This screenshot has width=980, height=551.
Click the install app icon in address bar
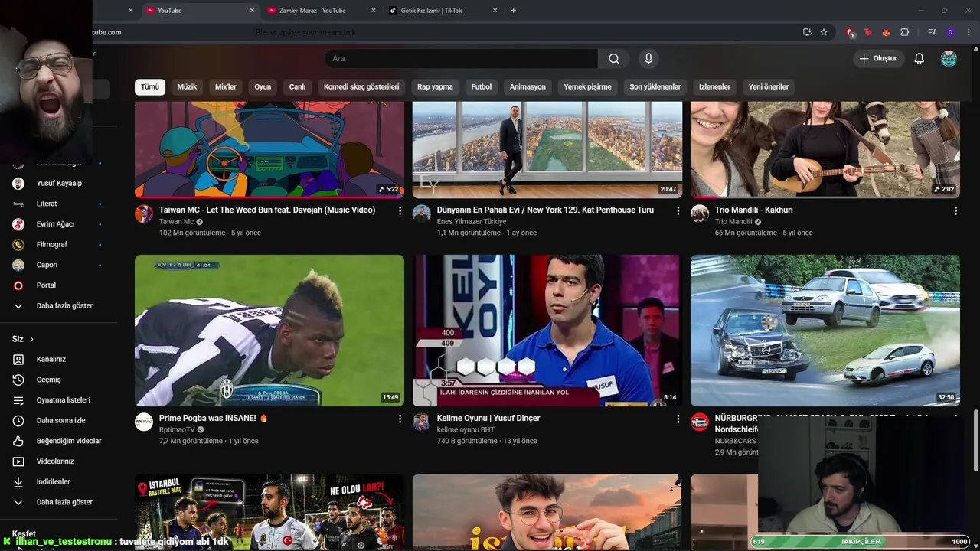click(x=807, y=32)
